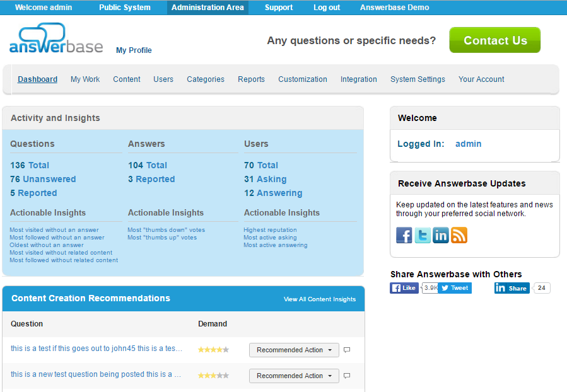Click the Demand column header
The height and width of the screenshot is (392, 567).
(x=213, y=324)
